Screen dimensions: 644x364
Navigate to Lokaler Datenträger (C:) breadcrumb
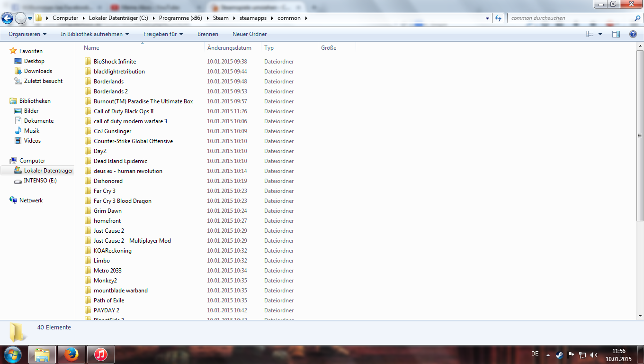[x=119, y=18]
